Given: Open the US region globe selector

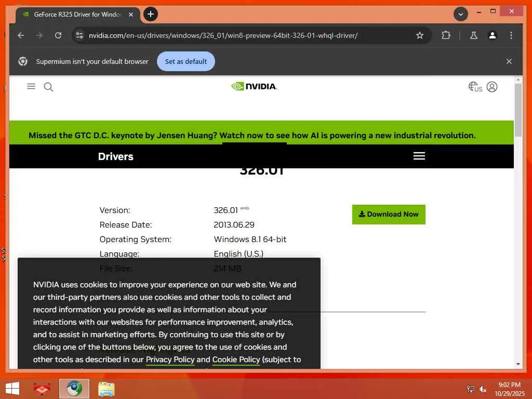Looking at the screenshot, I should click(x=475, y=87).
